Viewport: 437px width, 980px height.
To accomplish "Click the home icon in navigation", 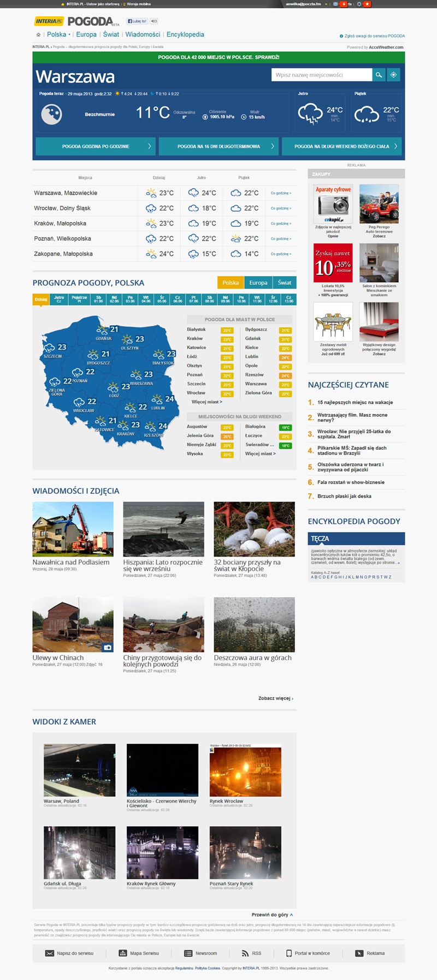I will pyautogui.click(x=38, y=34).
